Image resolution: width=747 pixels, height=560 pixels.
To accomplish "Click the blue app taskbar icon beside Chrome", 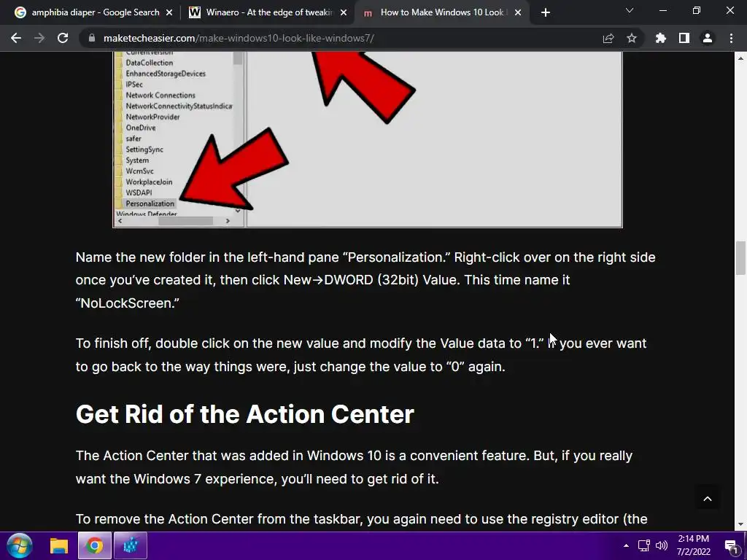I will (x=131, y=545).
